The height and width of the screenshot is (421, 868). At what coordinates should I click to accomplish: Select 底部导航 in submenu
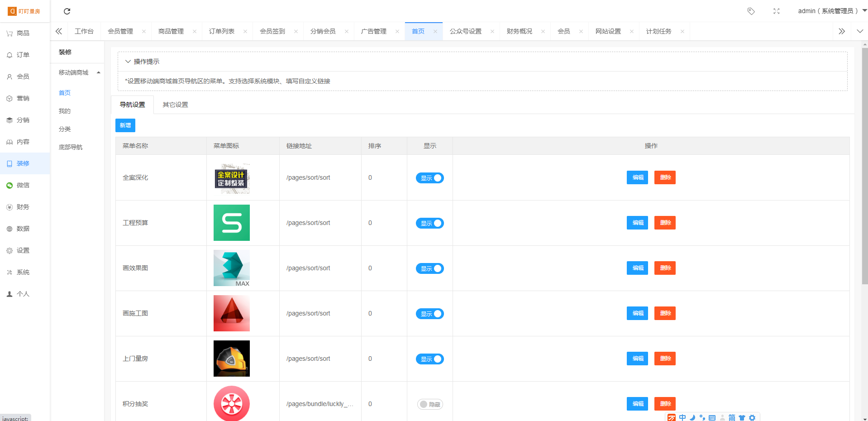click(x=71, y=147)
